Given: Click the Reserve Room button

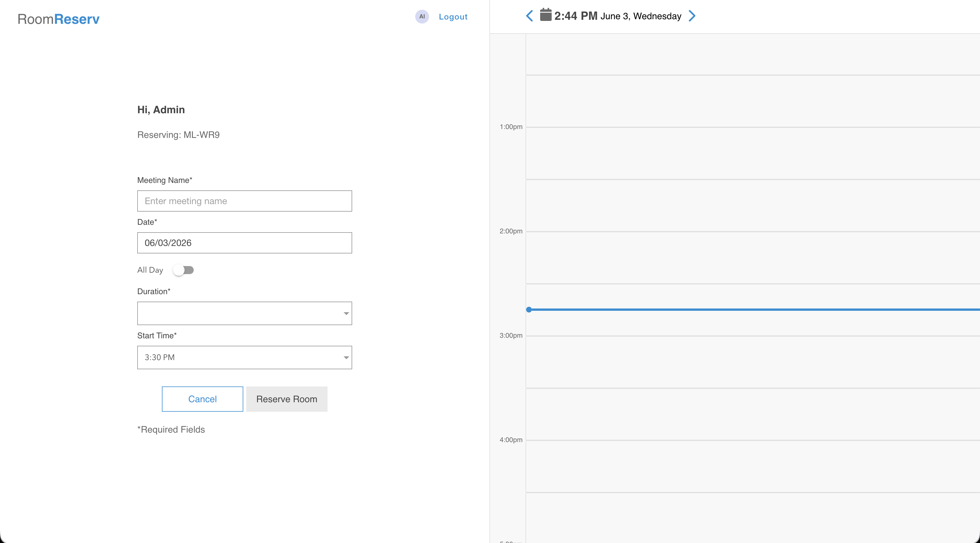Looking at the screenshot, I should click(287, 399).
